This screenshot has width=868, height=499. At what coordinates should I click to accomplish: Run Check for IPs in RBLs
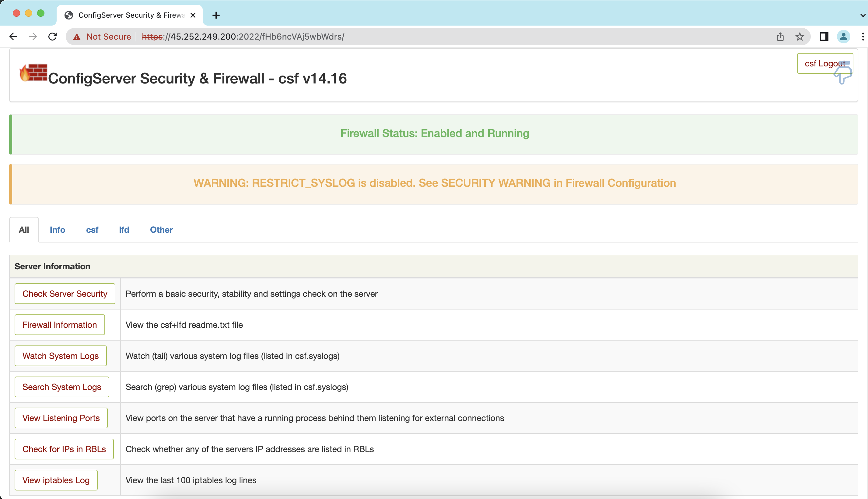64,449
